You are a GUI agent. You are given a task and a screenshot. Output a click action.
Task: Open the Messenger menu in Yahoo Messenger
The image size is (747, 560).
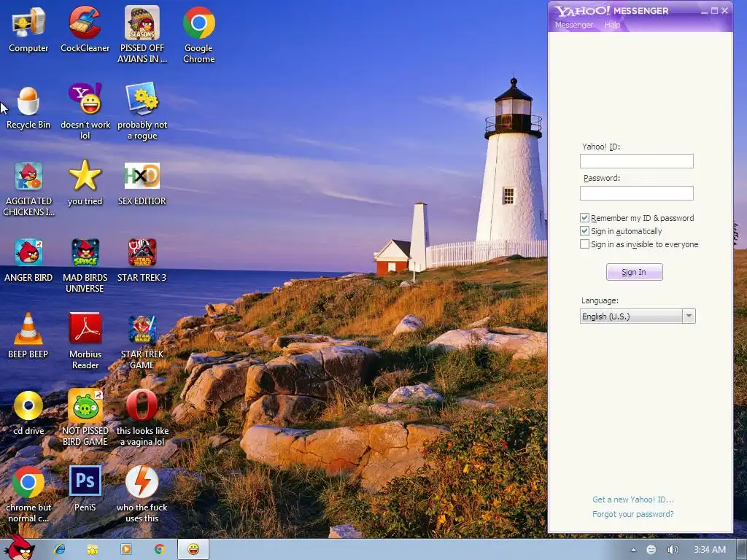(x=574, y=25)
